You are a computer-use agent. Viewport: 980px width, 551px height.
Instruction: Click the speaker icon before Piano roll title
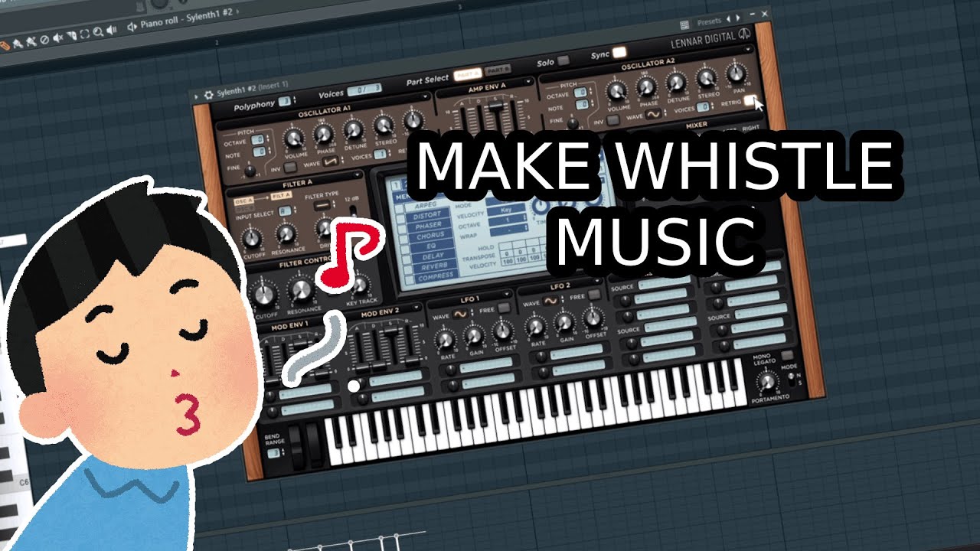tap(132, 27)
